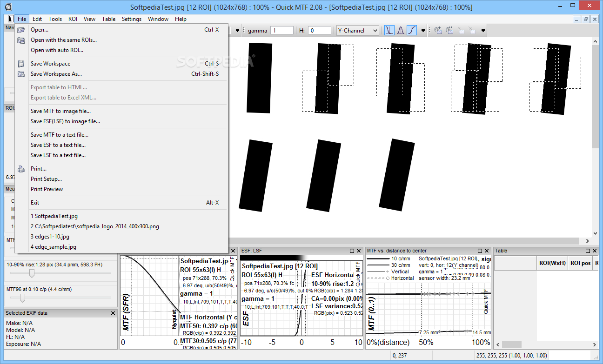Click in the gamma input field

pos(282,30)
